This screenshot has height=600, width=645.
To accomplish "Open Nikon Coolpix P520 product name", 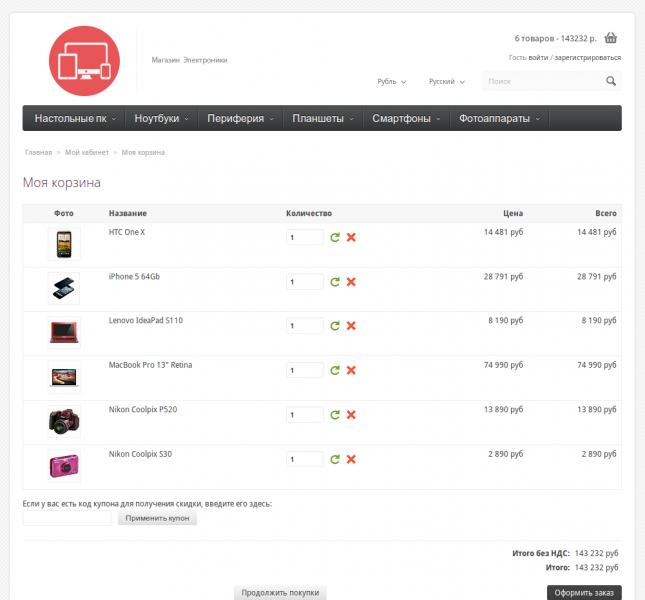I will 143,409.
